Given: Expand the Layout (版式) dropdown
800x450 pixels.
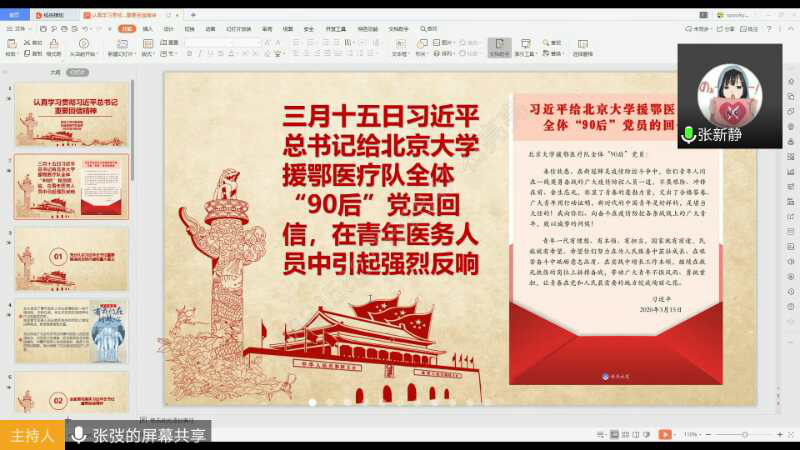Looking at the screenshot, I should coord(147,53).
